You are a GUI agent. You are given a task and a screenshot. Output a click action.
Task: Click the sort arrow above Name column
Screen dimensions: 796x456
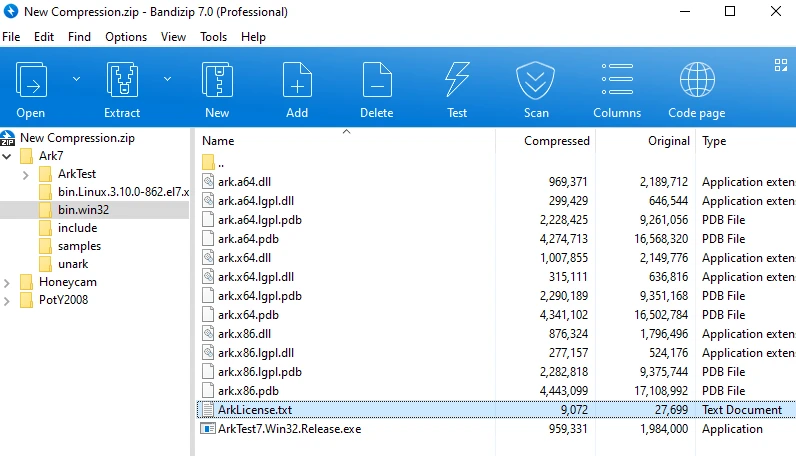347,132
